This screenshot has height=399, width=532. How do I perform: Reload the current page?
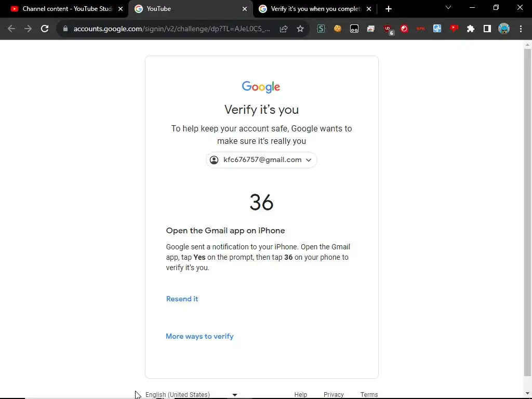45,29
